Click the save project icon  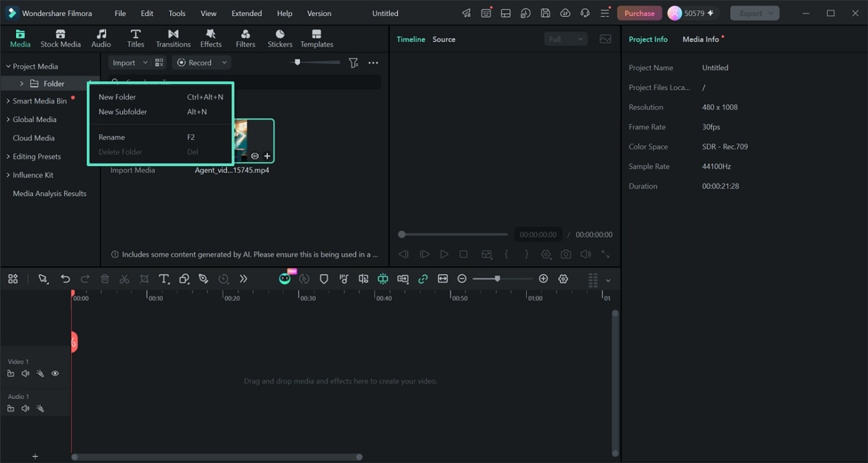coord(546,13)
